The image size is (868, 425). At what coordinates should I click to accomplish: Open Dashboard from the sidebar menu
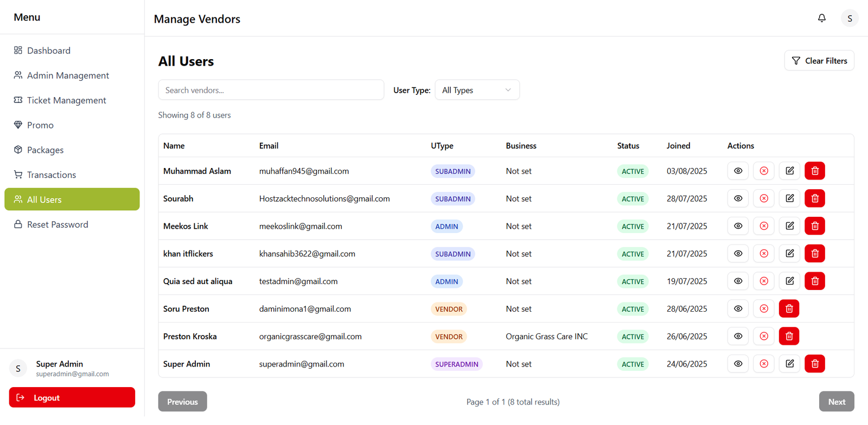point(49,50)
